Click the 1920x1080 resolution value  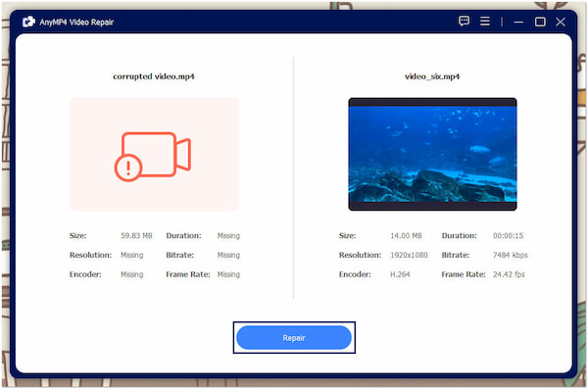click(x=409, y=255)
